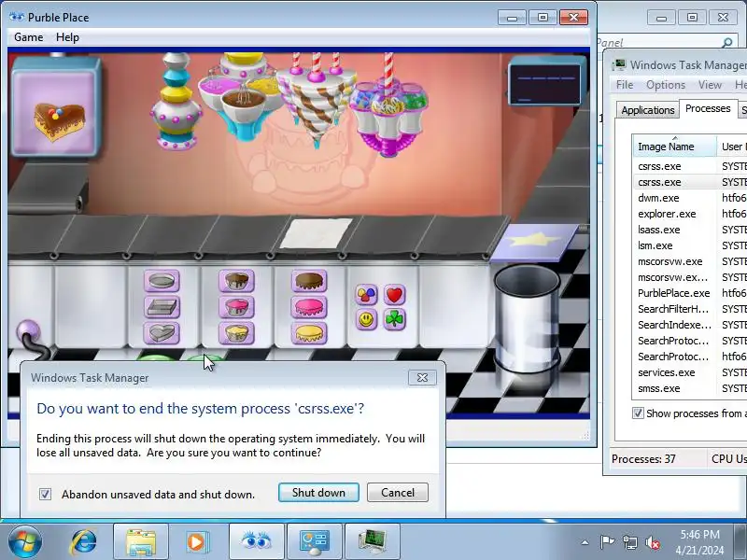
Task: Sort by Image Name column header
Action: tap(674, 147)
